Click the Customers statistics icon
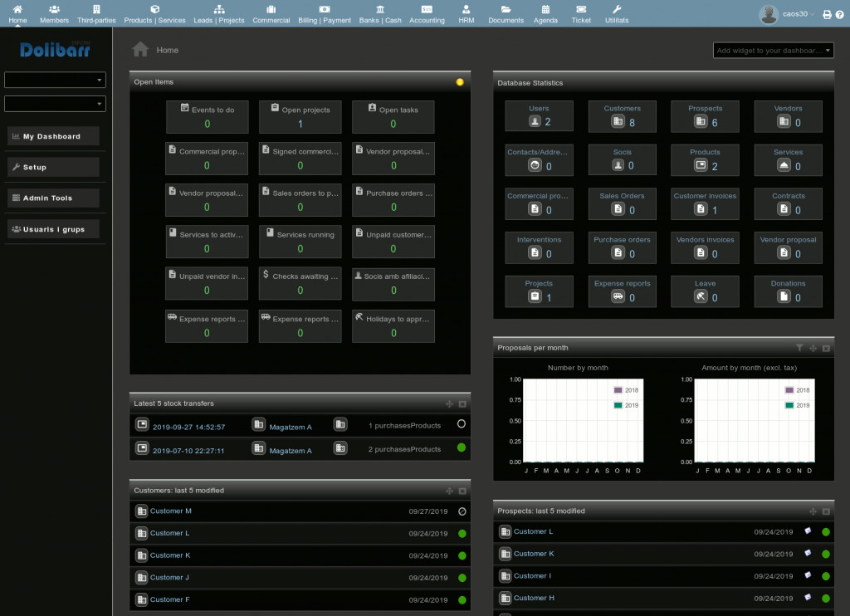 pyautogui.click(x=618, y=121)
